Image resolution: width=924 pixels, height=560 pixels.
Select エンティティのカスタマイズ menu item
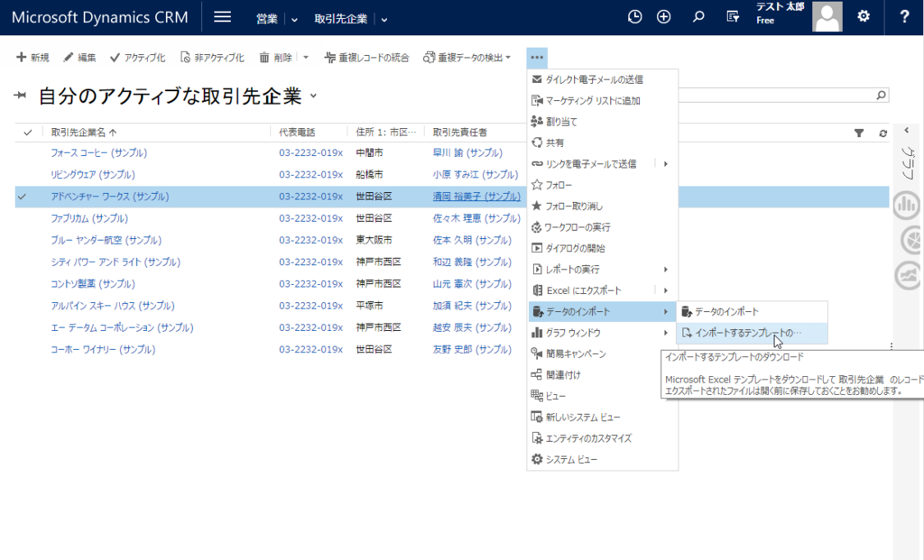tap(602, 438)
